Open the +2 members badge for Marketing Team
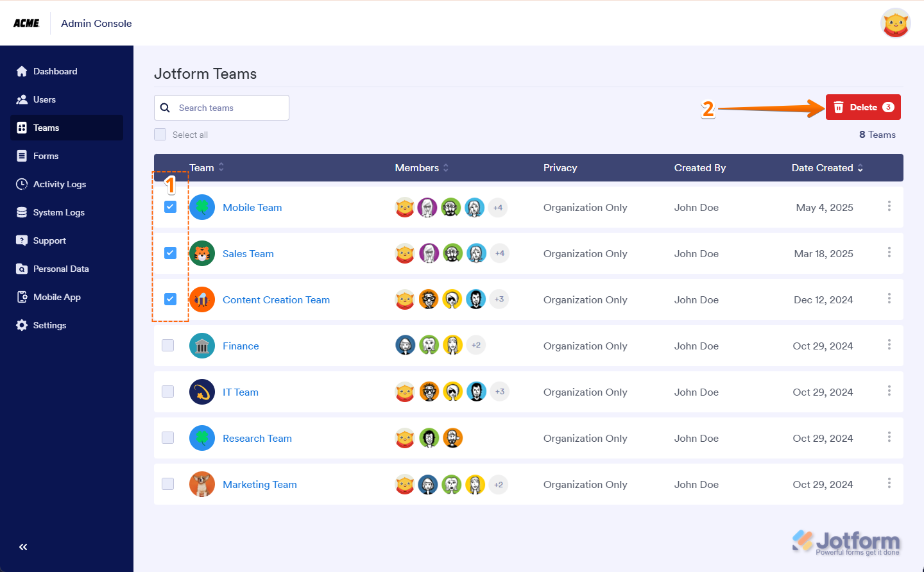Screen dimensions: 924x572 (x=499, y=484)
